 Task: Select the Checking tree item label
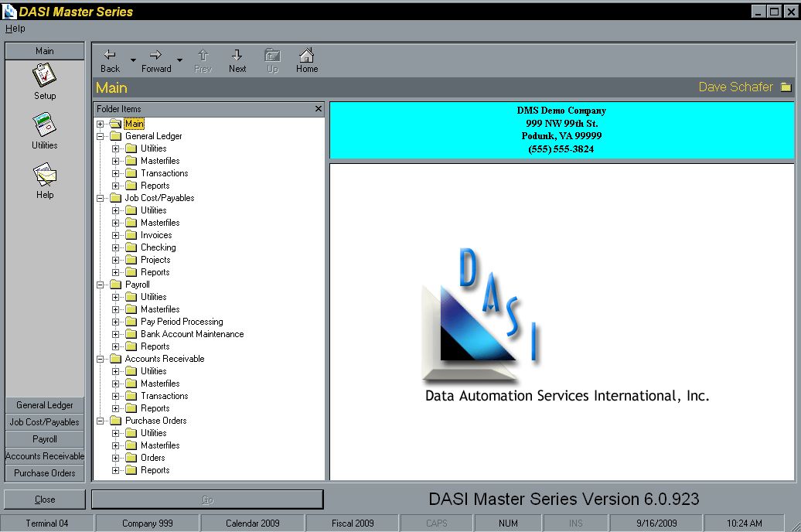click(x=158, y=247)
